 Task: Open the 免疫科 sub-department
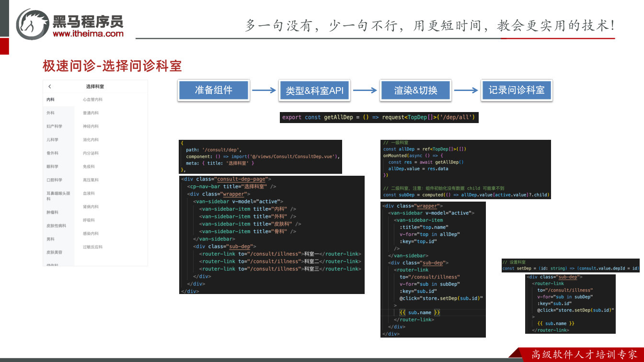point(89,167)
